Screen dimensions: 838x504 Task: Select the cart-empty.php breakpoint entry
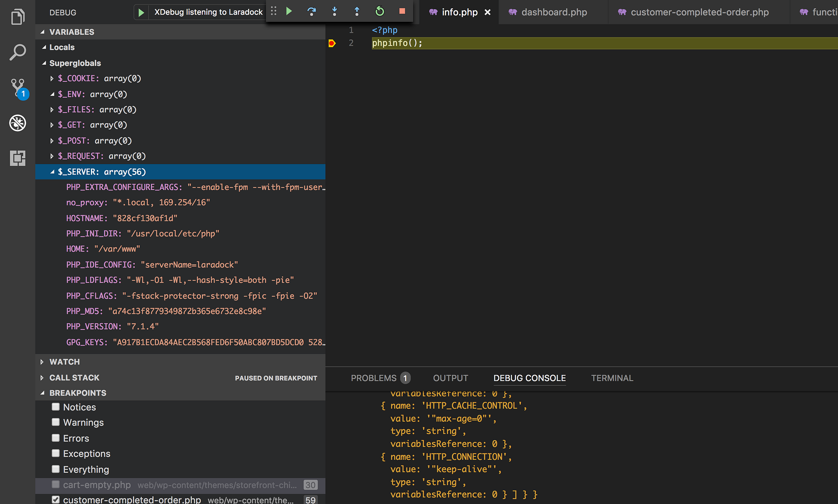tap(97, 485)
